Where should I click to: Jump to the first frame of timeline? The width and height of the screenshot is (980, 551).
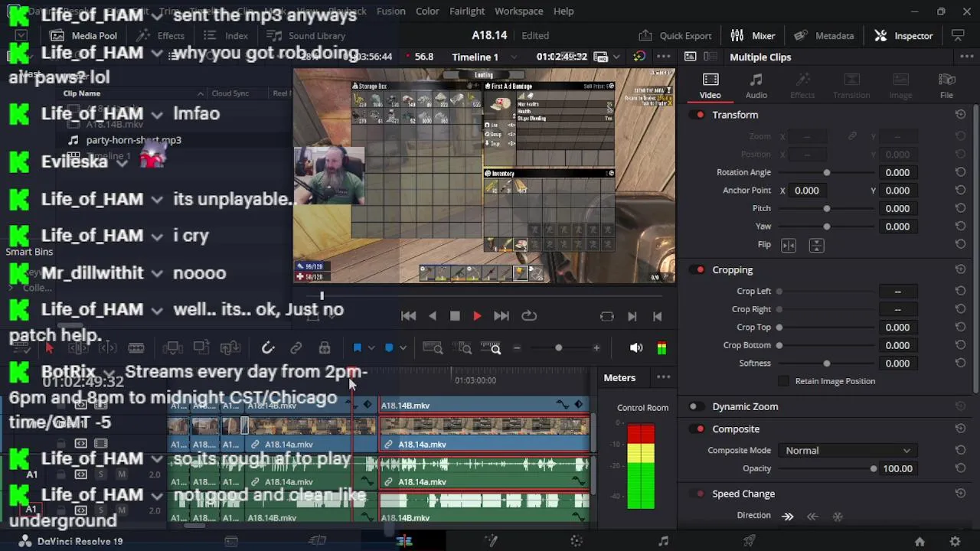coord(409,316)
